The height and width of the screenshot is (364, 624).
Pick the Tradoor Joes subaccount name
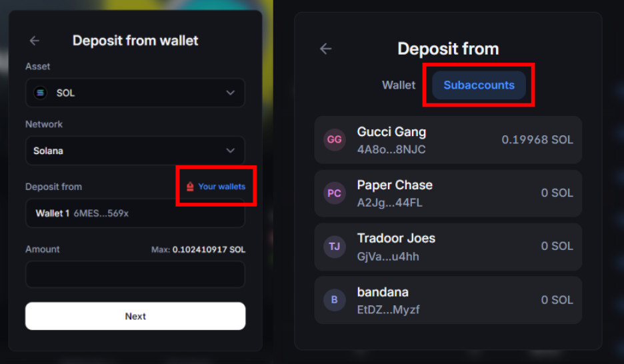point(396,239)
